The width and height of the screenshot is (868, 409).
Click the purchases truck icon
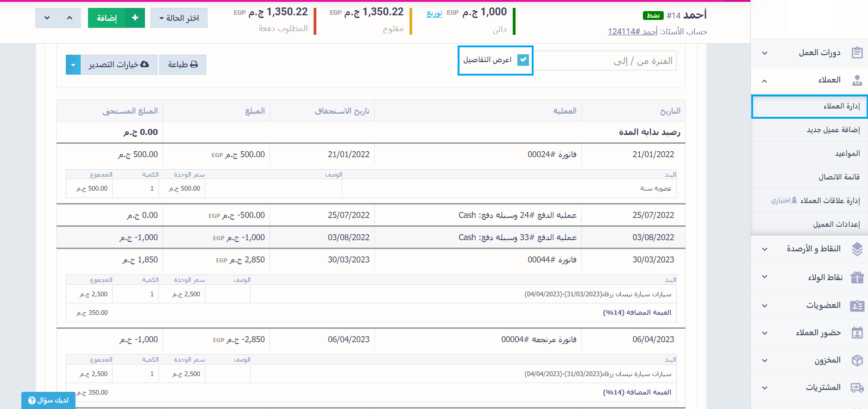[857, 388]
